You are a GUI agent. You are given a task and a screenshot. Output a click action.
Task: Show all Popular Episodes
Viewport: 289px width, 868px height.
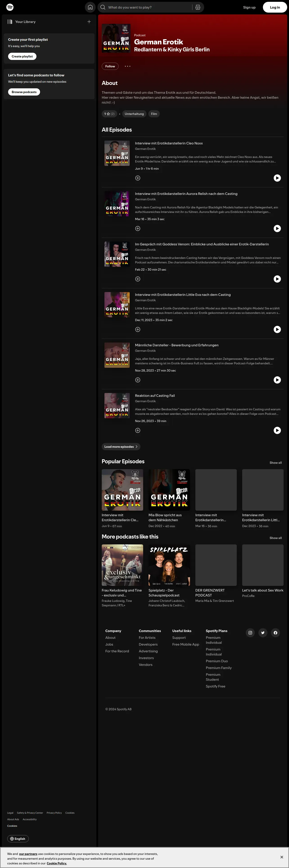[275, 463]
